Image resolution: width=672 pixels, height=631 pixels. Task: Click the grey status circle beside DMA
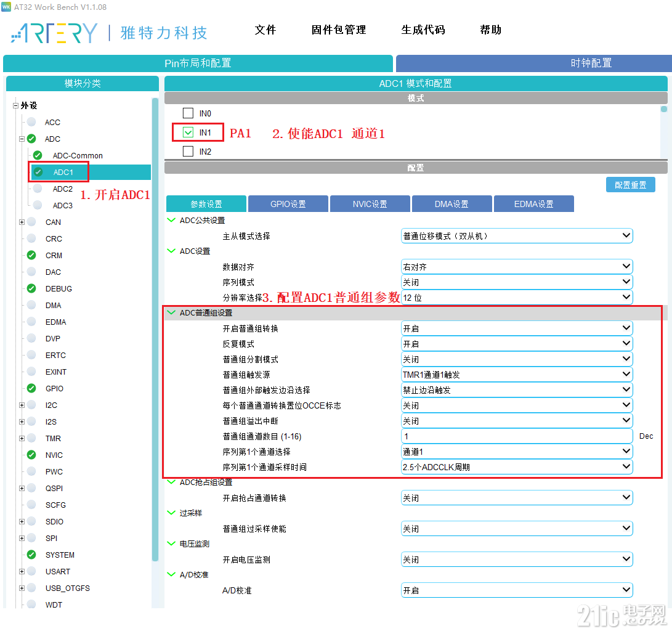[31, 305]
